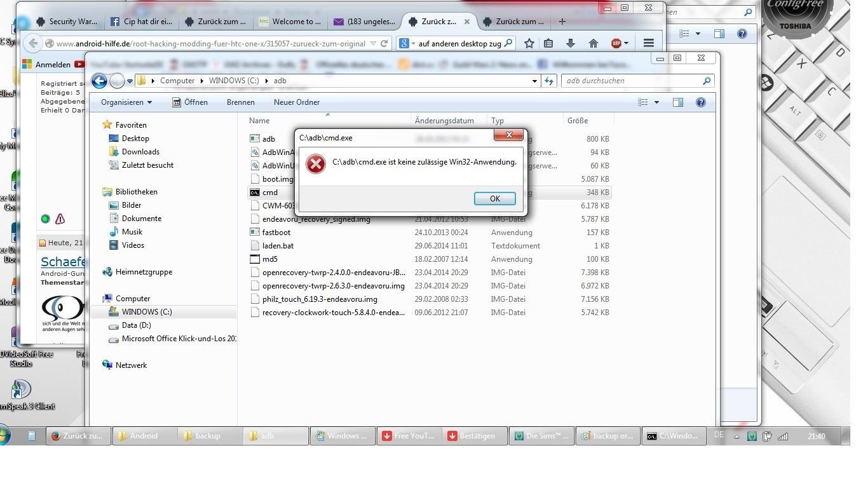Show hidden system tray icons
The height and width of the screenshot is (488, 868).
tap(736, 436)
